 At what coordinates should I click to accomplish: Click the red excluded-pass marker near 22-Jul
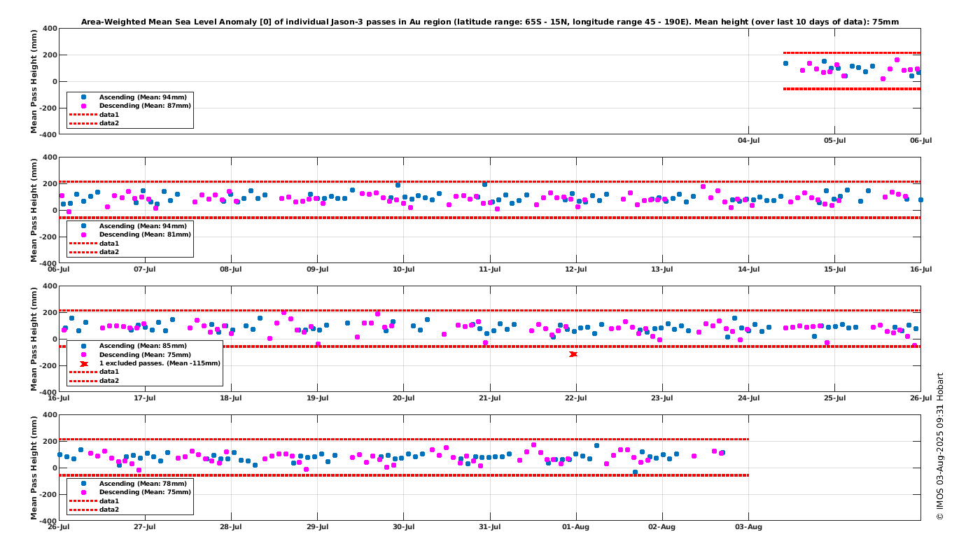573,354
